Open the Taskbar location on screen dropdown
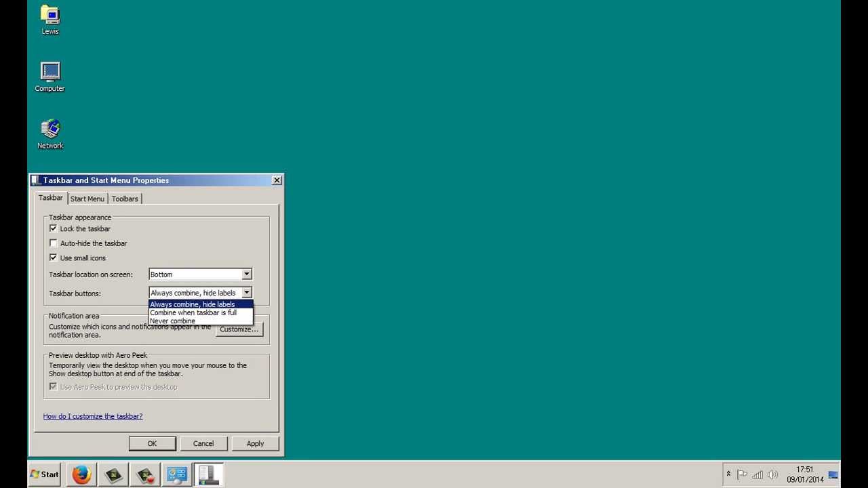The width and height of the screenshot is (868, 488). coord(247,274)
